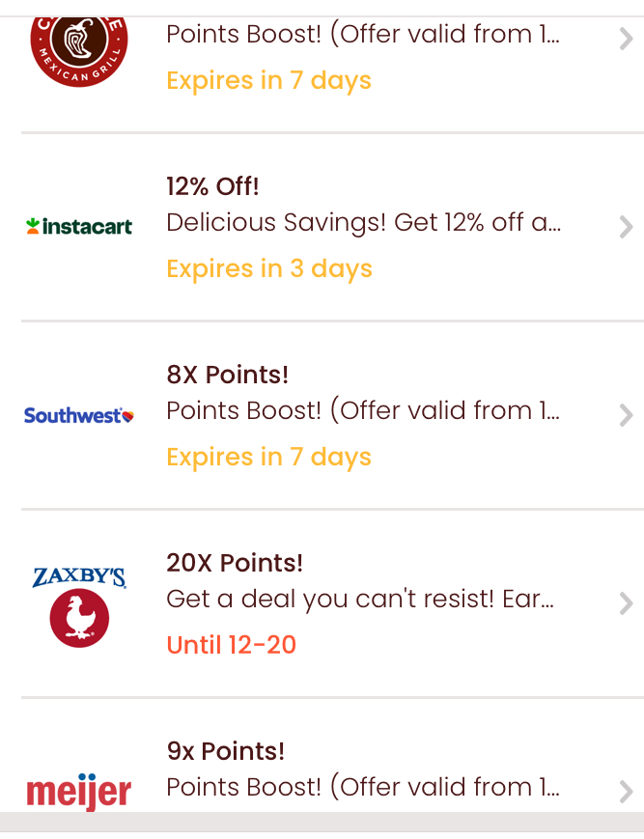Open the 8X Points! offer title

[227, 375]
